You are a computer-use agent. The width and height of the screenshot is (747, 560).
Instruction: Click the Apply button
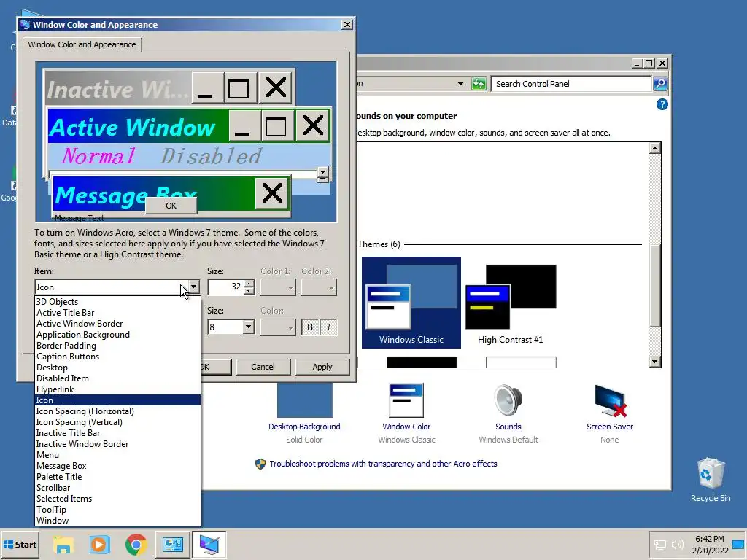[x=322, y=367]
